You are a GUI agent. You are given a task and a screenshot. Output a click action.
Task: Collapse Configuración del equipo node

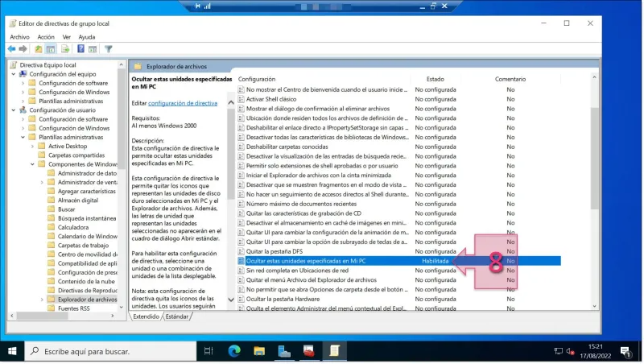pyautogui.click(x=14, y=74)
